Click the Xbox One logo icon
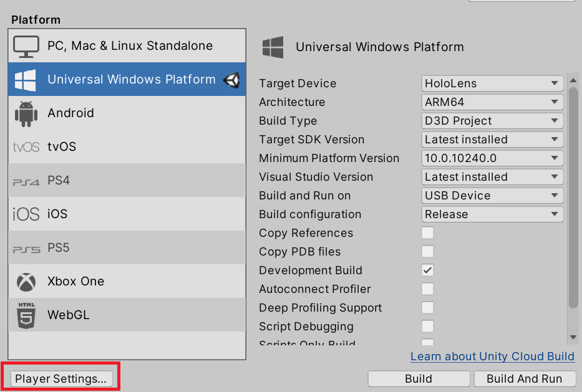The height and width of the screenshot is (392, 582). [26, 282]
